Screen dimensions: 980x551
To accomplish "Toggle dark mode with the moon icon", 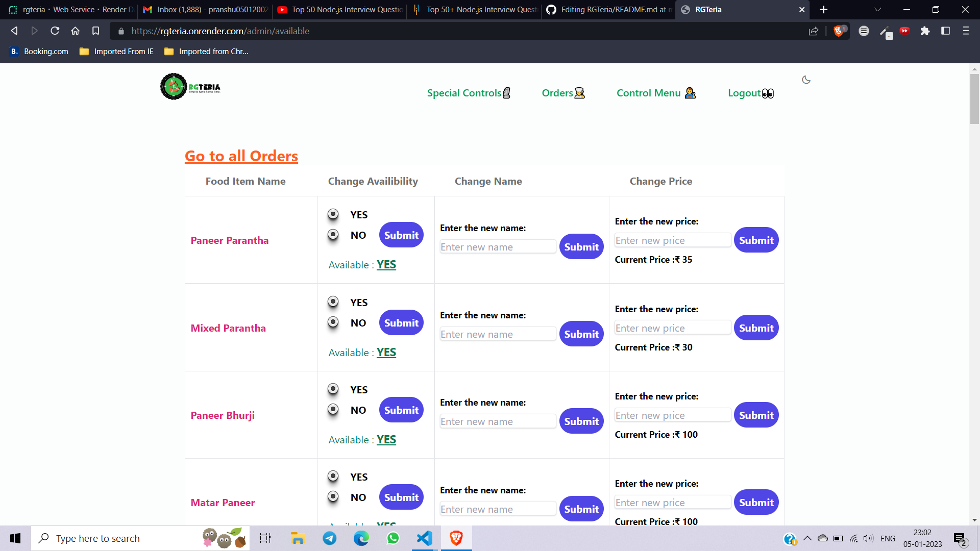I will click(806, 80).
